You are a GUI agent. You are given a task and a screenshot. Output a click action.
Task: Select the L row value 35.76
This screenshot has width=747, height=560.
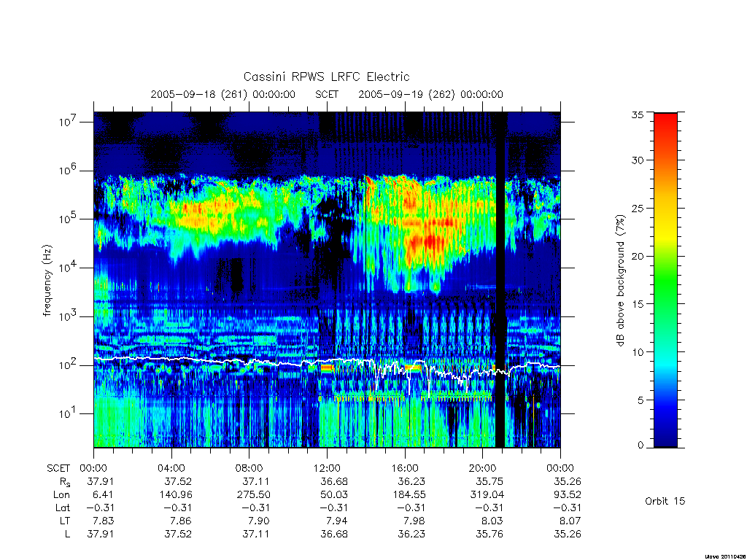coord(489,534)
